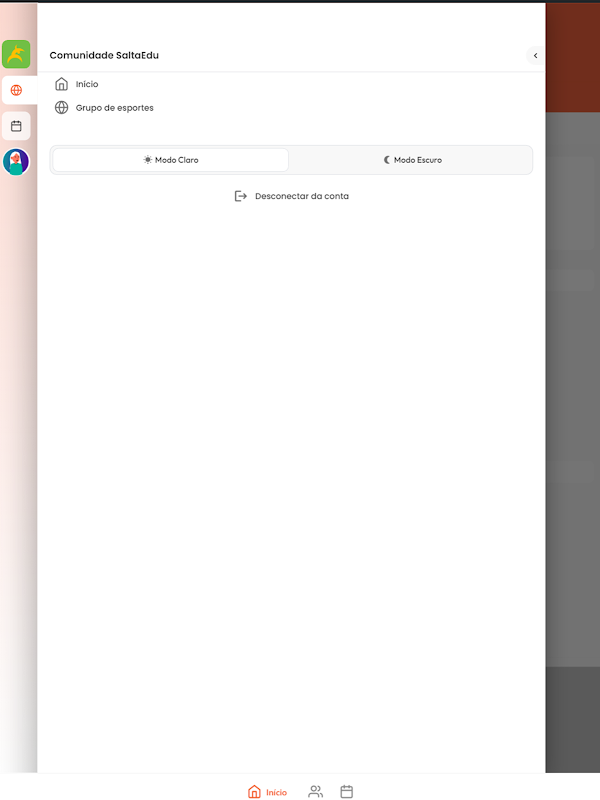Click the sun icon in Modo Claro
Screen dimensions: 600x800
(x=147, y=160)
